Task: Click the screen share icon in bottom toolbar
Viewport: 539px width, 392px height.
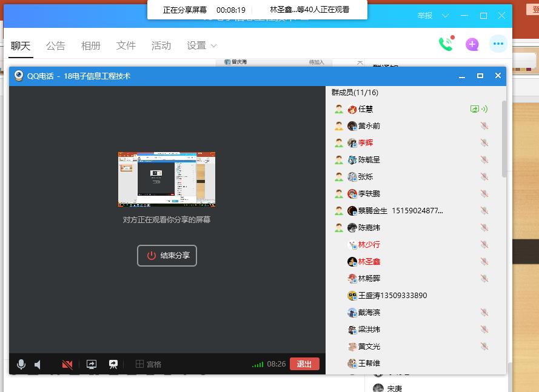Action: point(92,364)
